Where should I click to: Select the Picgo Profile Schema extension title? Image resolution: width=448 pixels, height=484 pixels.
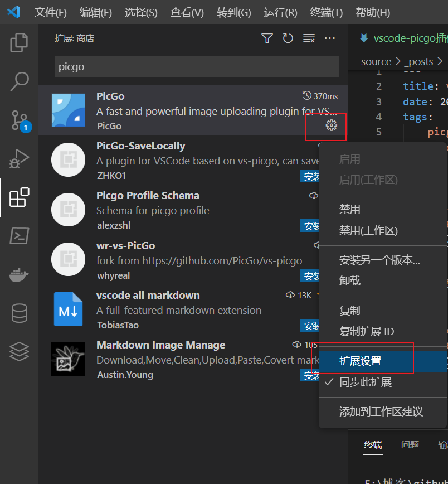click(148, 196)
